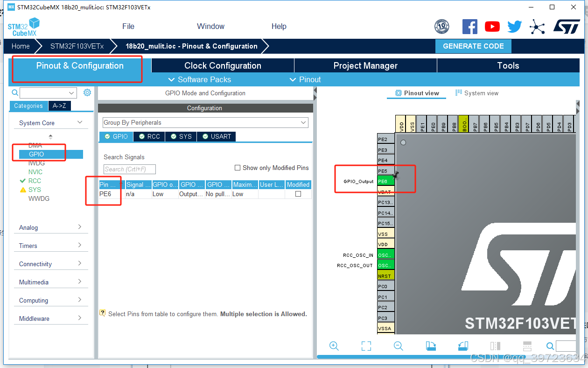Viewport: 588px width, 368px height.
Task: Select the SYS configuration tab
Action: (x=181, y=136)
